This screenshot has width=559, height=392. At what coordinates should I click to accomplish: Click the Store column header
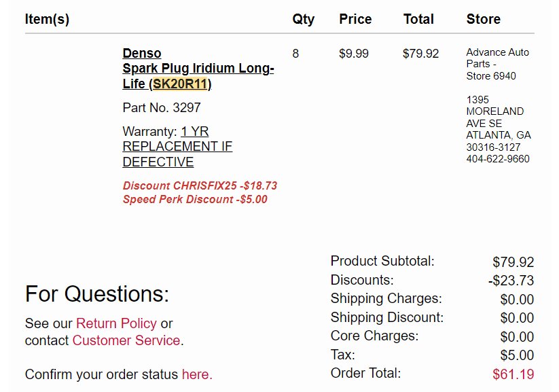click(x=484, y=19)
